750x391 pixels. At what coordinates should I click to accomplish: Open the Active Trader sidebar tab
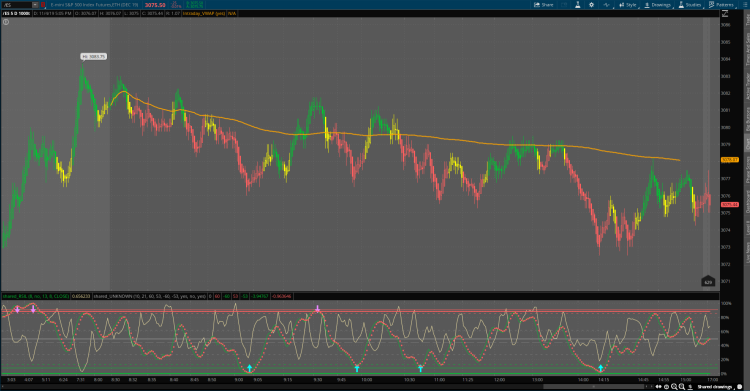(747, 86)
